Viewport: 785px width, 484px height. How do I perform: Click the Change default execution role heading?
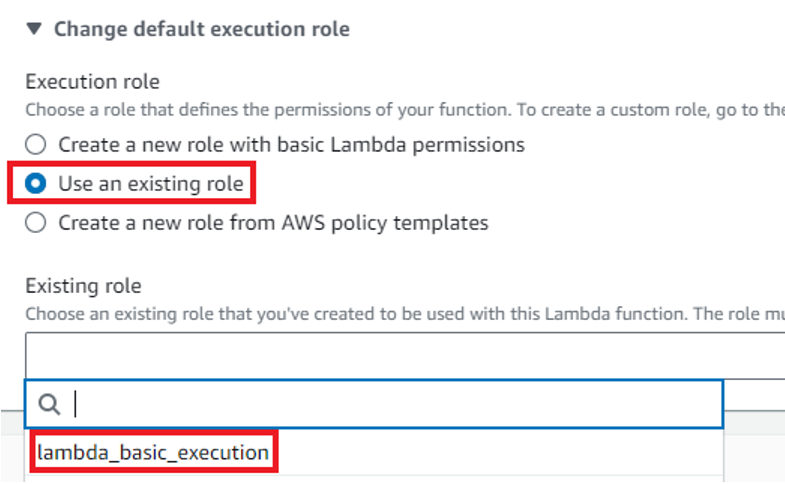pyautogui.click(x=202, y=29)
